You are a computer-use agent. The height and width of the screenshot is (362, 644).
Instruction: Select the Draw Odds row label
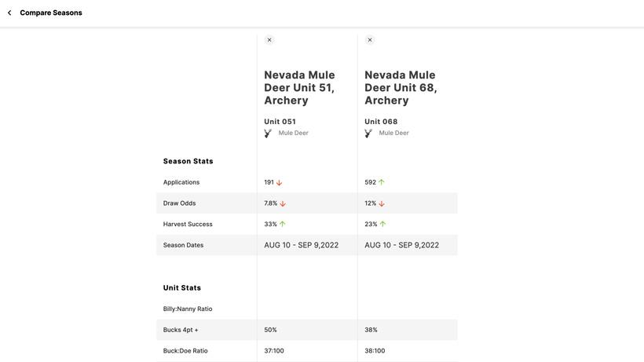coord(180,203)
